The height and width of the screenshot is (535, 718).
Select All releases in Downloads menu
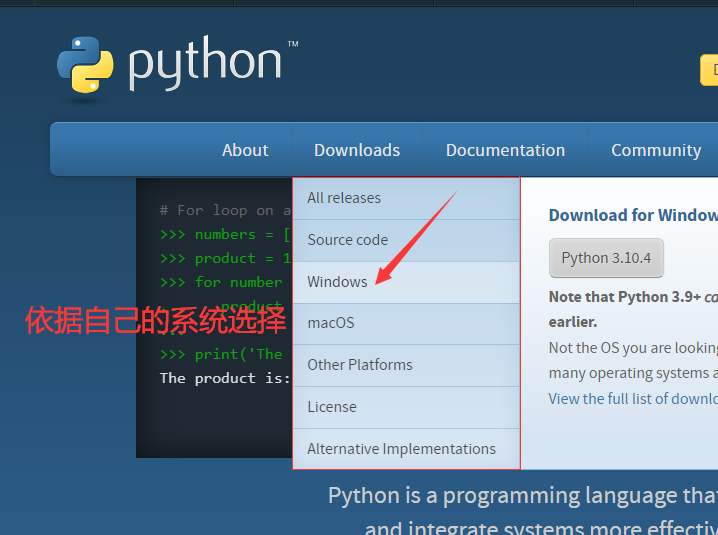[x=406, y=198]
